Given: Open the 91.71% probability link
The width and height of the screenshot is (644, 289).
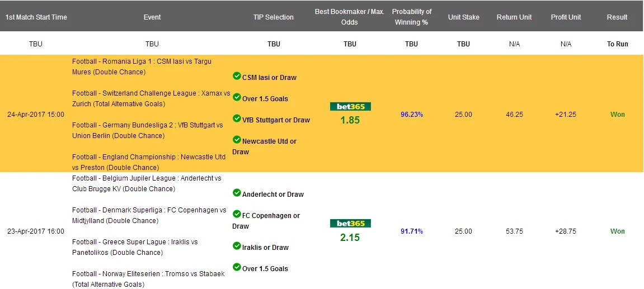Looking at the screenshot, I should click(x=412, y=231).
